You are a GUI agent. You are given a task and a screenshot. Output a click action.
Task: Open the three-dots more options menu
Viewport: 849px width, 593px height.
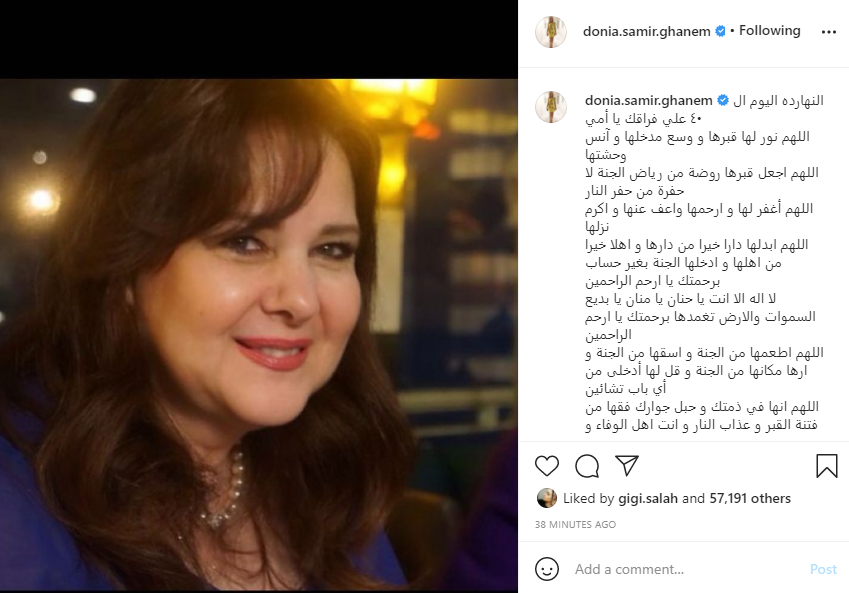[x=828, y=32]
